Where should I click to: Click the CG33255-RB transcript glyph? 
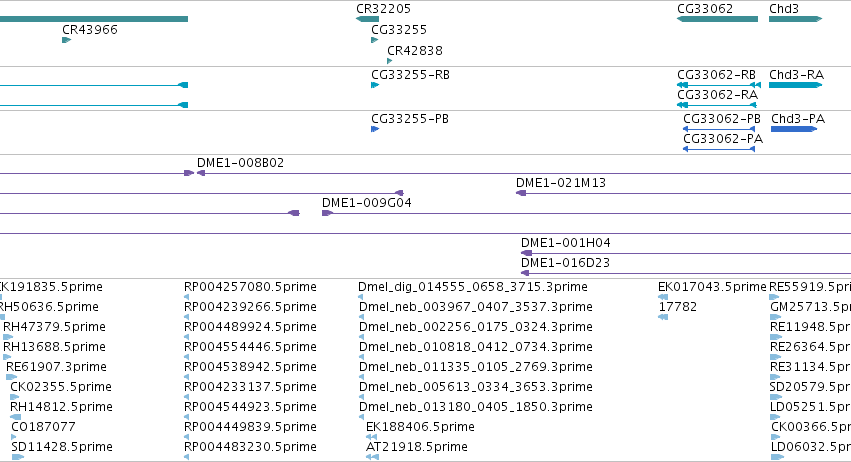tap(375, 85)
